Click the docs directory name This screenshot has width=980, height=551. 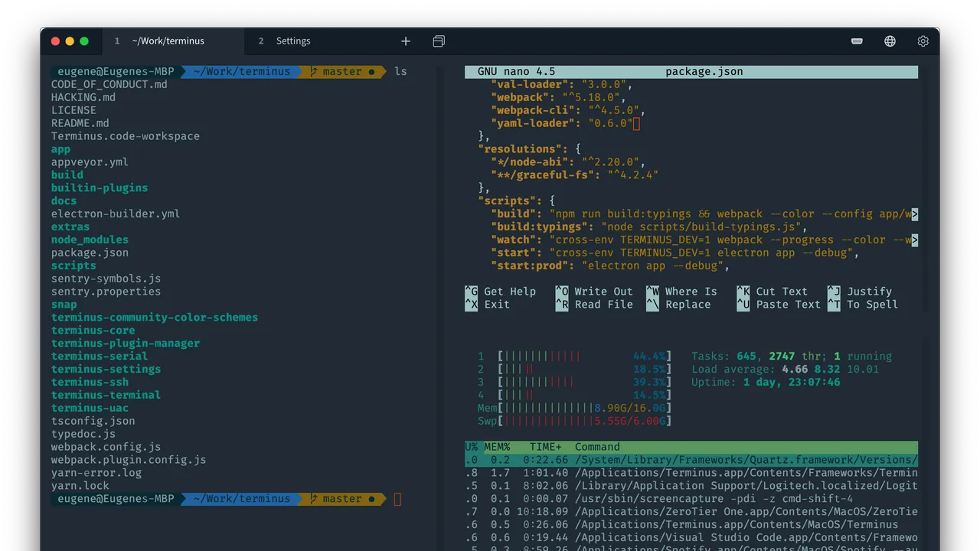(x=64, y=201)
